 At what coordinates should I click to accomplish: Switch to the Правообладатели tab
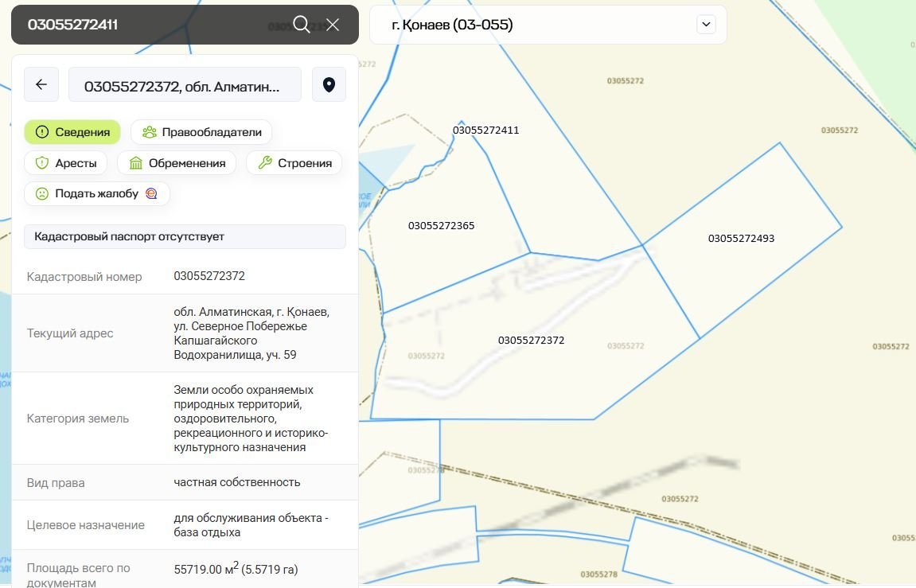click(201, 132)
